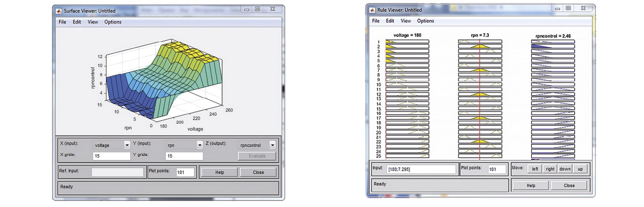Click the Input field showing [180;7.295]

pyautogui.click(x=421, y=169)
